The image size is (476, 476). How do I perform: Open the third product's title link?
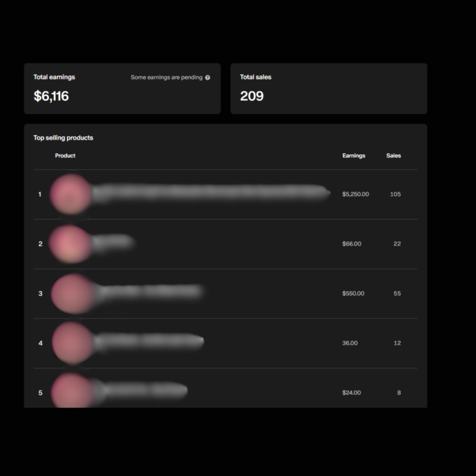149,291
